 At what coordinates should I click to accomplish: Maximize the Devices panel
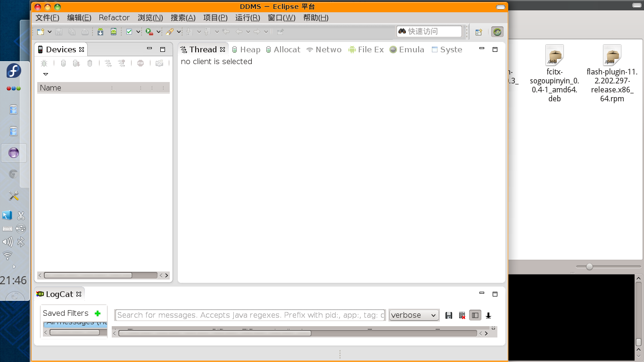(163, 49)
